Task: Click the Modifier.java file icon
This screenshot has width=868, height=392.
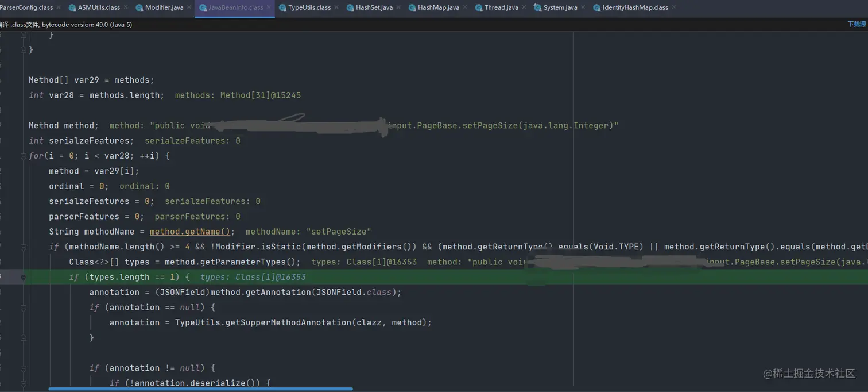Action: click(x=139, y=7)
